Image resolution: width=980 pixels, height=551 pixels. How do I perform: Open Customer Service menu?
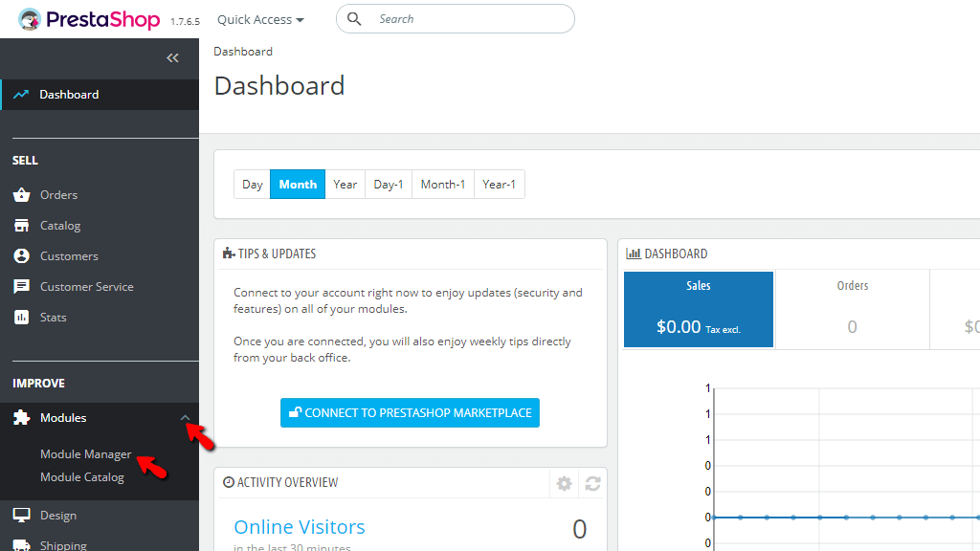(87, 287)
